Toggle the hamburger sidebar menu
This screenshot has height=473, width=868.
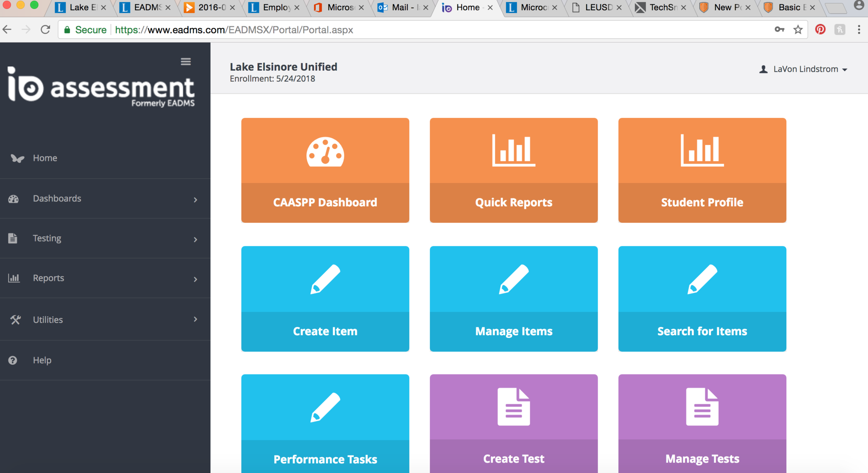(x=186, y=62)
